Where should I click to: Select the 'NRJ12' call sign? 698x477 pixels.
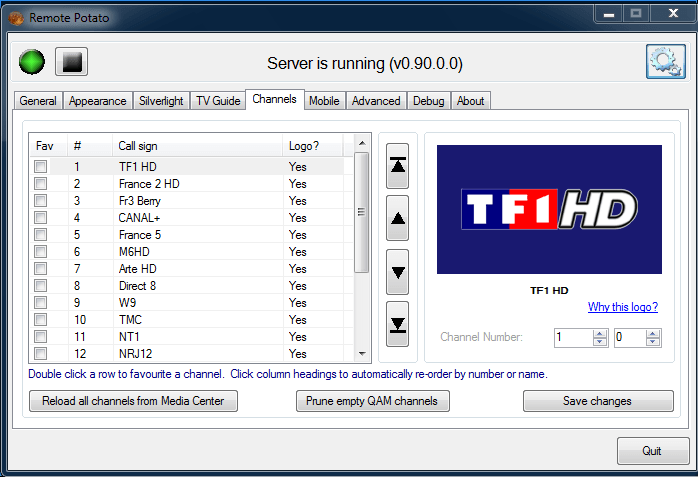(135, 354)
